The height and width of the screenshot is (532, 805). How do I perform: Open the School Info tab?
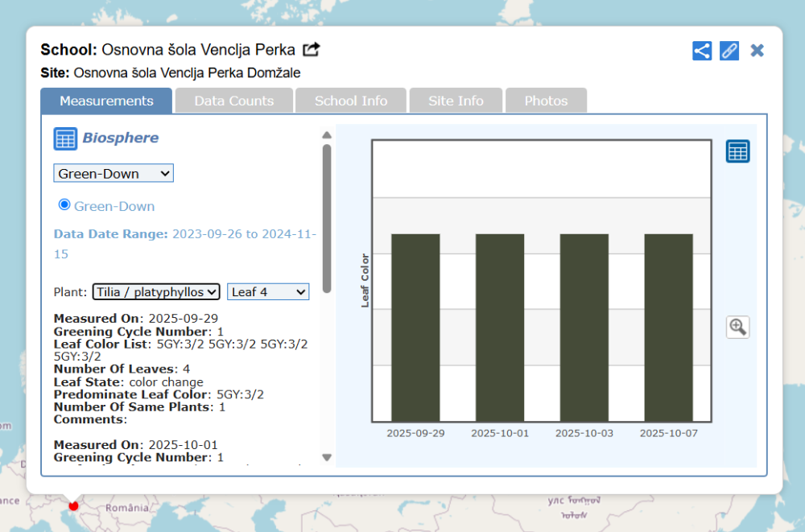pos(351,101)
